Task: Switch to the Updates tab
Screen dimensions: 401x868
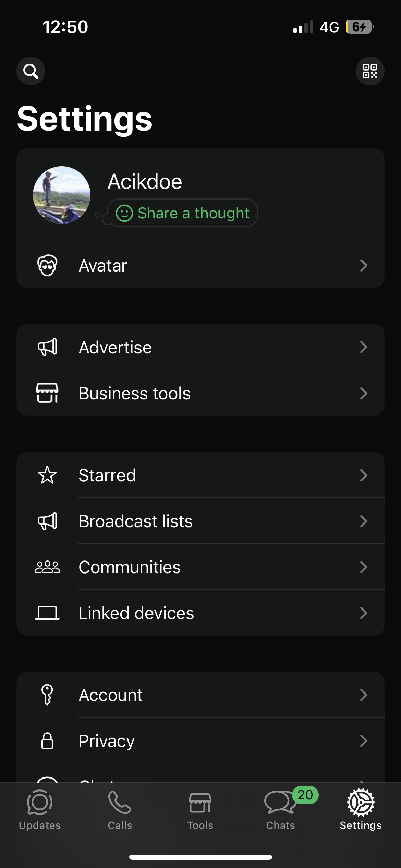Action: click(40, 810)
